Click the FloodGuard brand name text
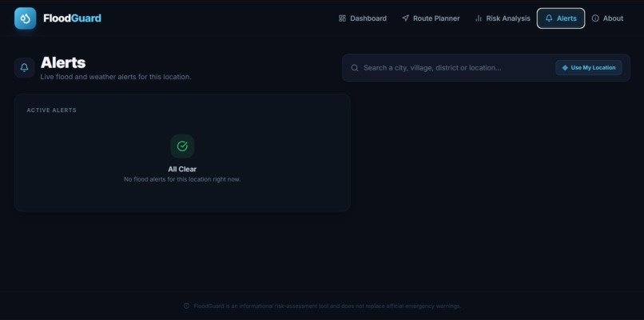 point(72,18)
